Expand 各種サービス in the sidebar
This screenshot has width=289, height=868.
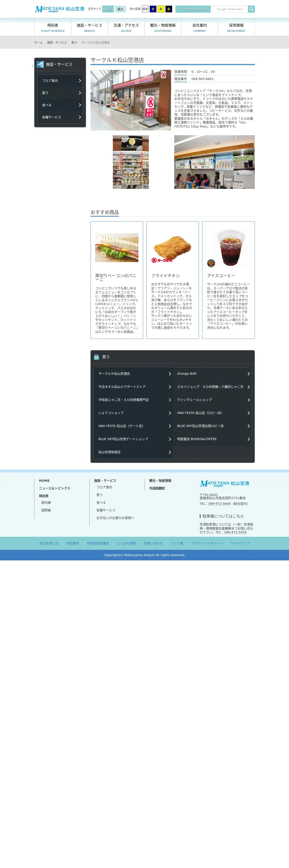60,117
